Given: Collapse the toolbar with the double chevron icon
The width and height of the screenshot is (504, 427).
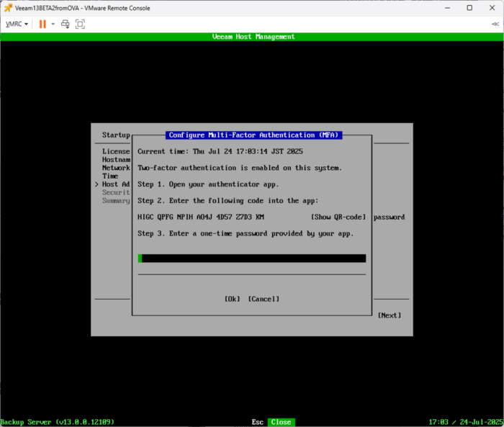Looking at the screenshot, I should click(x=495, y=24).
